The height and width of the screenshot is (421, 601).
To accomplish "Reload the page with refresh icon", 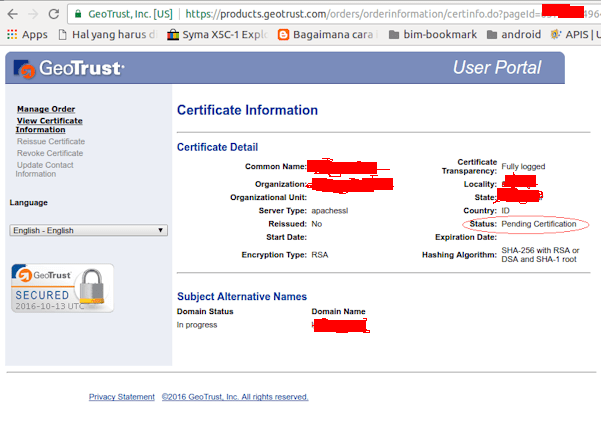I will 54,14.
